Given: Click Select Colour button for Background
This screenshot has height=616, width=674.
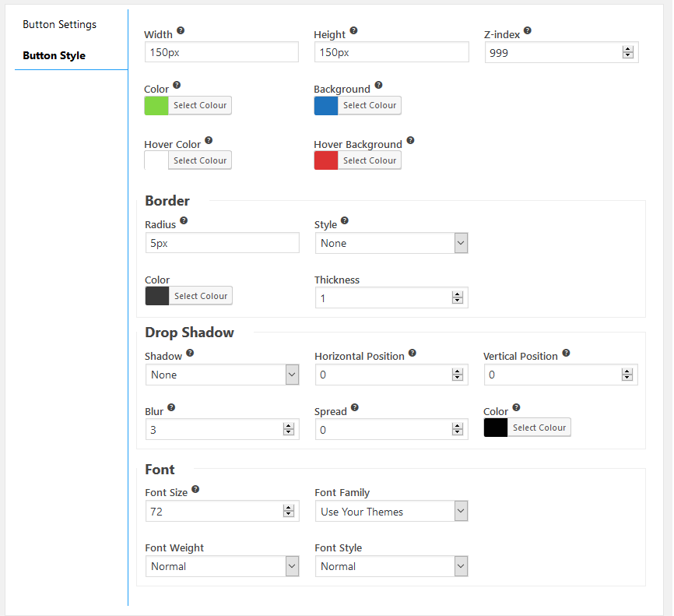Looking at the screenshot, I should click(x=370, y=105).
